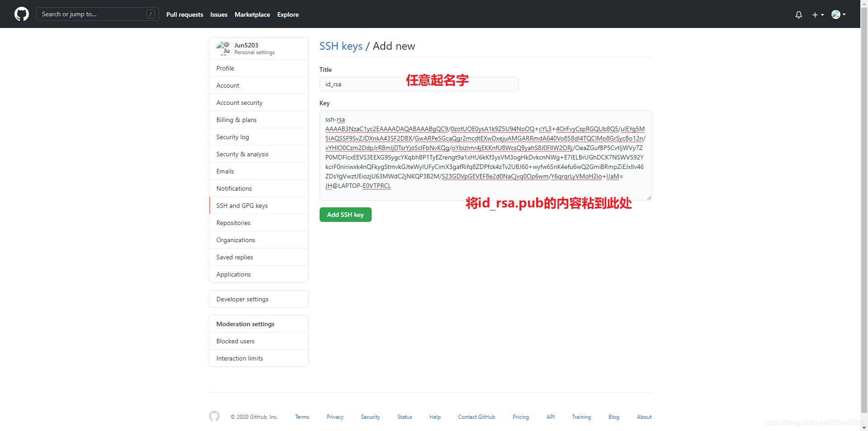Open the Terms footer link

[x=302, y=417]
